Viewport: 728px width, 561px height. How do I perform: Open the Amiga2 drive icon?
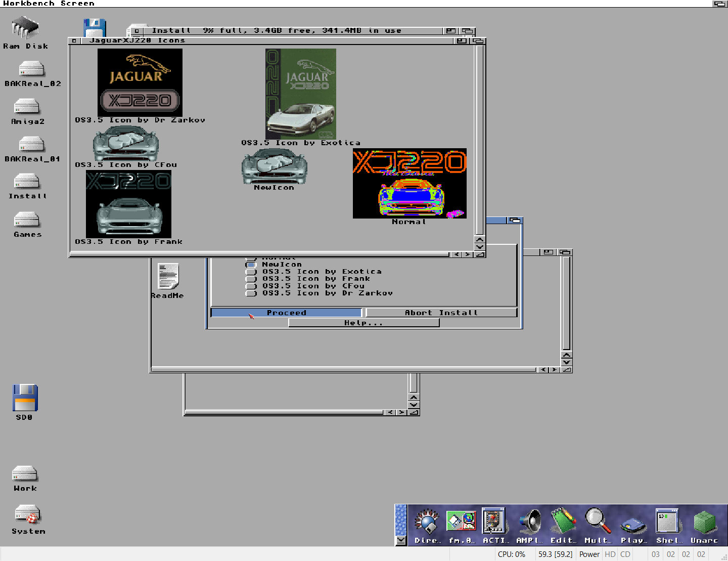coord(27,106)
